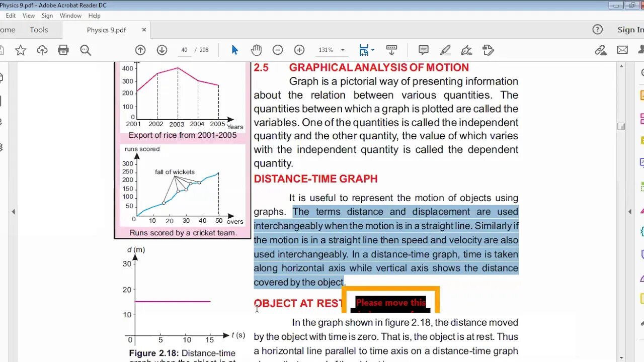Screen dimensions: 644x362
Task: Zoom in with plus button
Action: pos(299,50)
